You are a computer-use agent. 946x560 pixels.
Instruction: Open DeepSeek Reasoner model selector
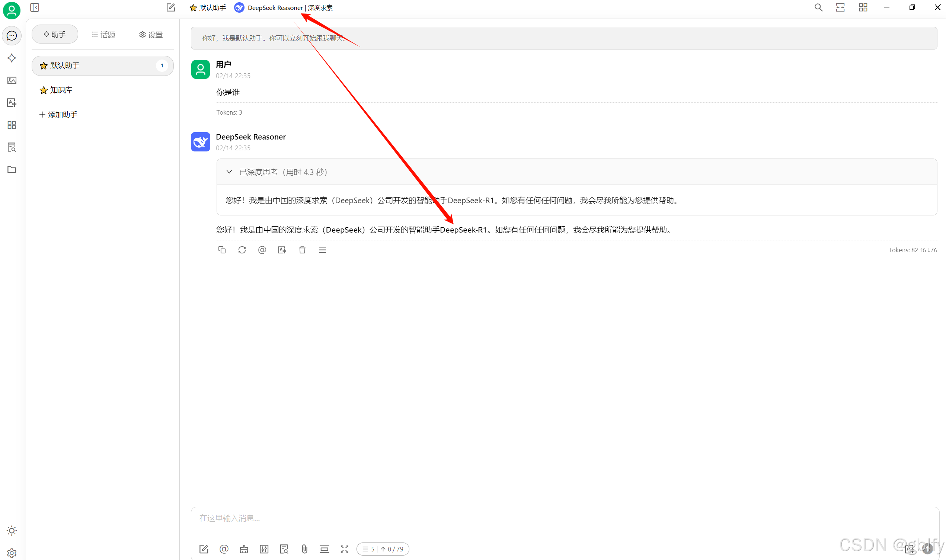pos(283,7)
